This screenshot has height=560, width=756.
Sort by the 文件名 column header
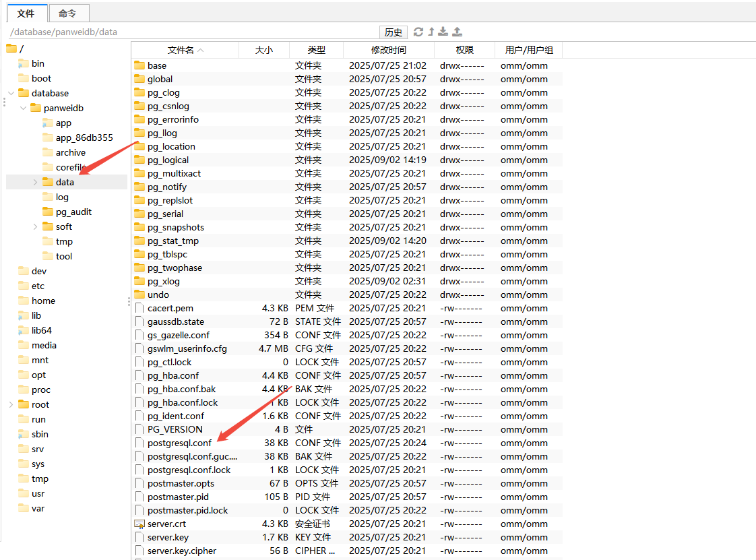(185, 50)
